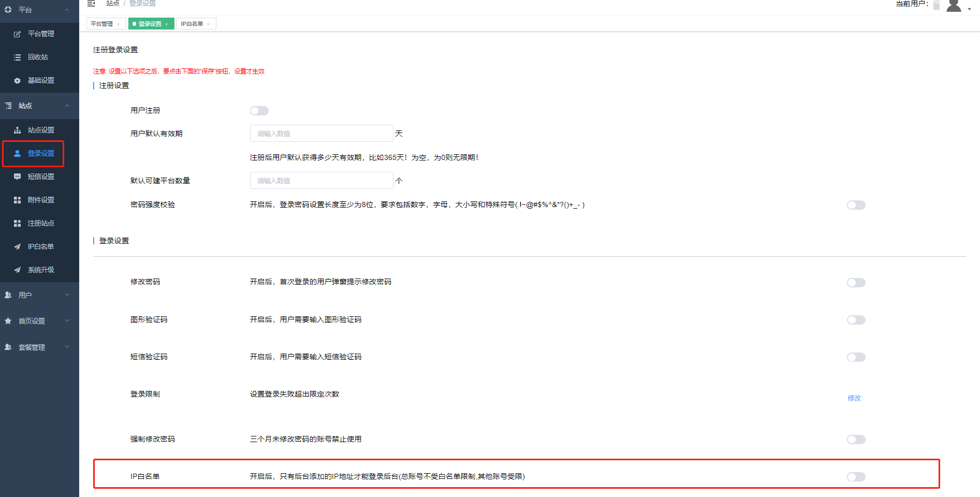Close the IP白名单 tab

click(208, 24)
